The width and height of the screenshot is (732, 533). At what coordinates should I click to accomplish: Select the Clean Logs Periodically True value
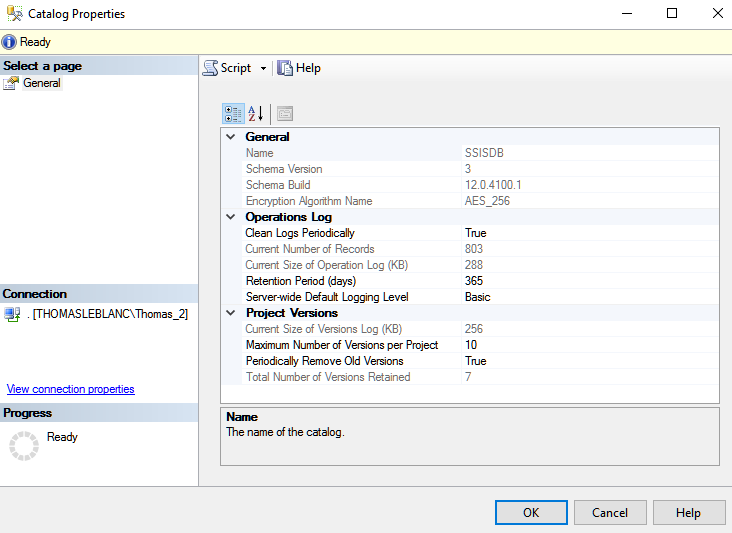tap(590, 233)
